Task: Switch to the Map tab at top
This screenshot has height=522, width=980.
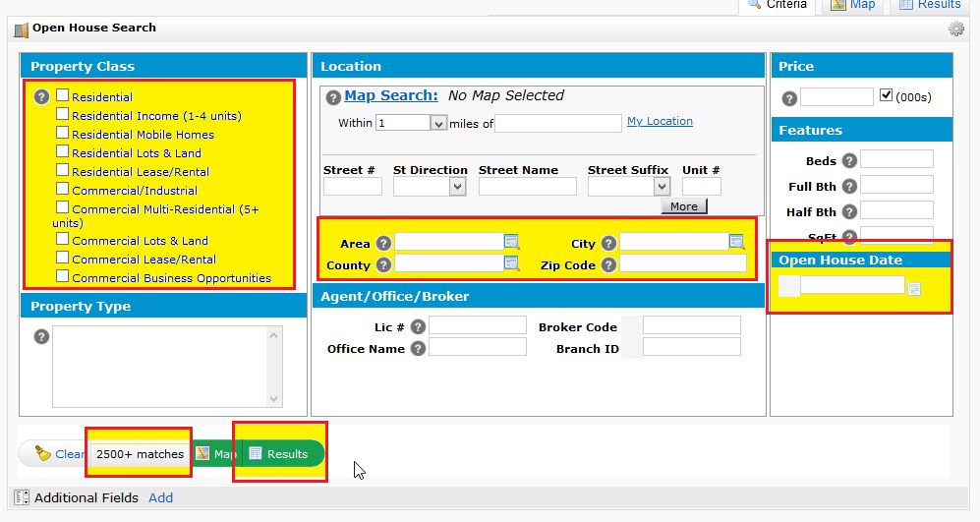Action: 852,5
